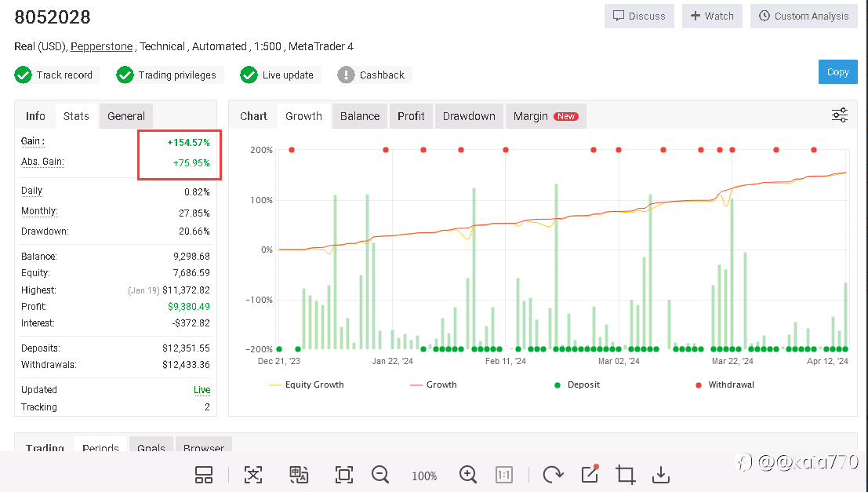Image resolution: width=868 pixels, height=492 pixels.
Task: Open chart settings sliders icon
Action: click(x=839, y=115)
